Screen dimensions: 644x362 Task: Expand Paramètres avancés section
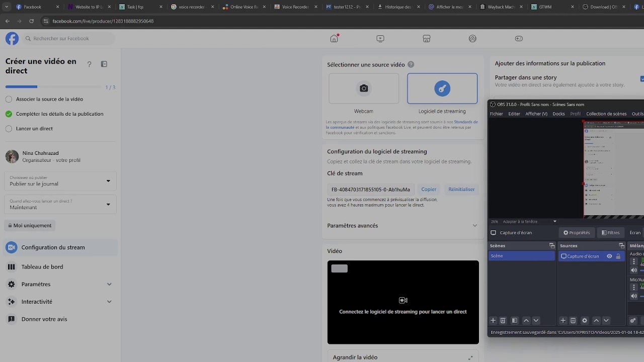coord(403,226)
